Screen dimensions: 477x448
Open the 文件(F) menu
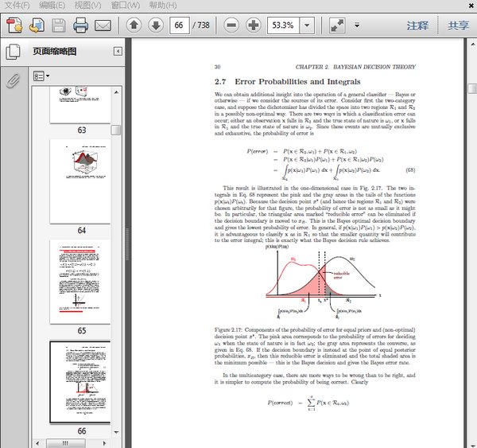click(17, 6)
